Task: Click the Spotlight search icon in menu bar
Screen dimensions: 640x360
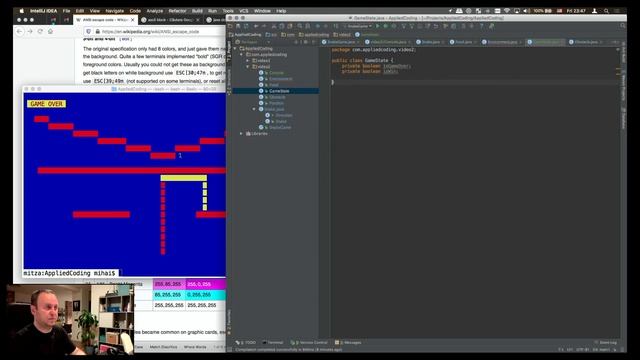Action: (x=607, y=11)
